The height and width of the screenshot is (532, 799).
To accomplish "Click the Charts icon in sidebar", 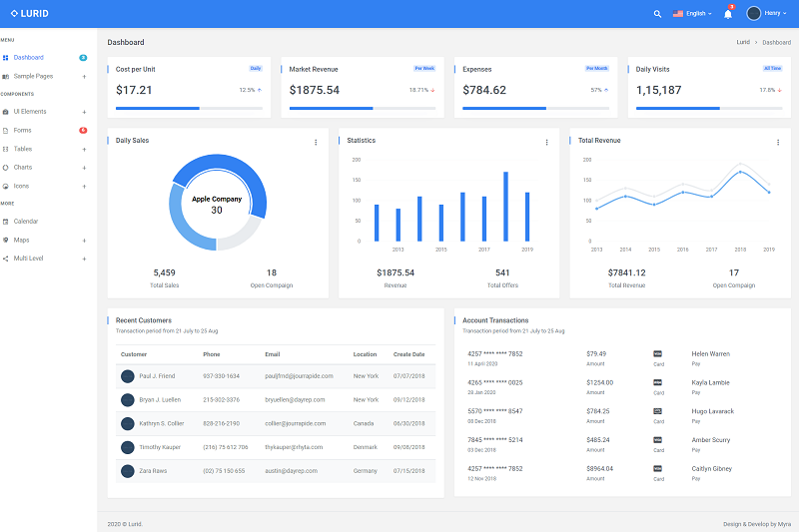I will pos(6,167).
